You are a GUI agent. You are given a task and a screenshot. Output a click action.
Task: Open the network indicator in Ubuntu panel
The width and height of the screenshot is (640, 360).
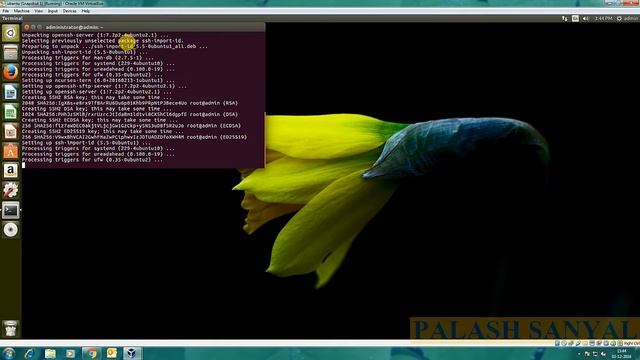point(565,18)
